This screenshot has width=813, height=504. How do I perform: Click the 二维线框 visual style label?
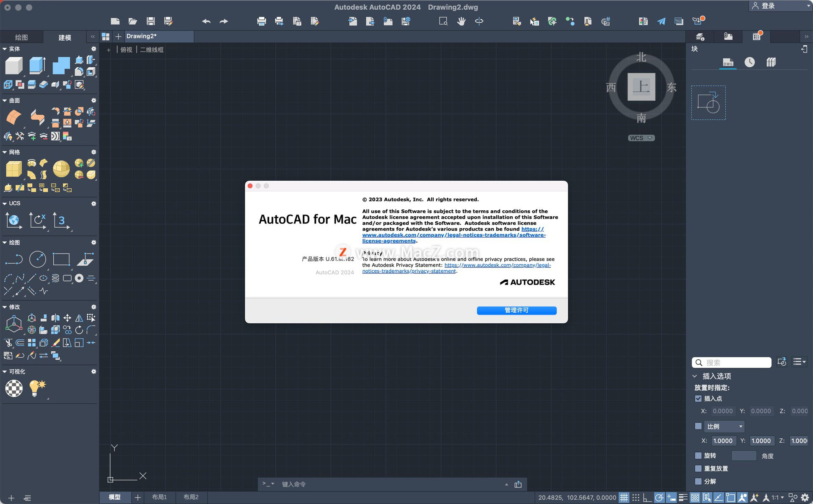tap(152, 50)
